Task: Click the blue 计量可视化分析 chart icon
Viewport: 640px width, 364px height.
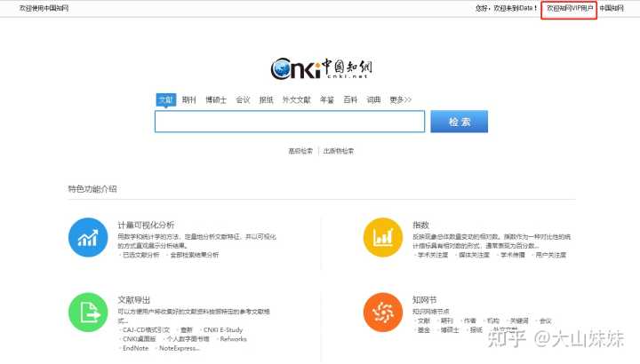Action: coord(88,237)
